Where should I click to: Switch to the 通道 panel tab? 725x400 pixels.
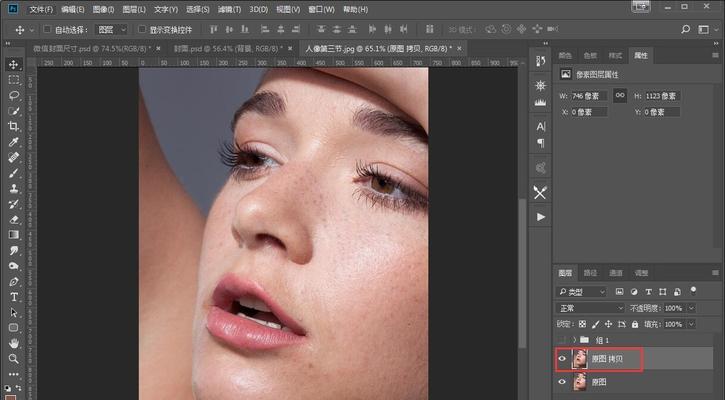(x=615, y=273)
